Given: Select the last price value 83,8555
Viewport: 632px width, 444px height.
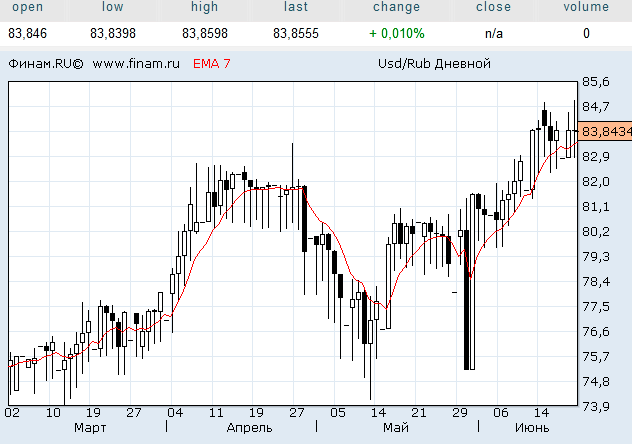Looking at the screenshot, I should click(x=295, y=33).
